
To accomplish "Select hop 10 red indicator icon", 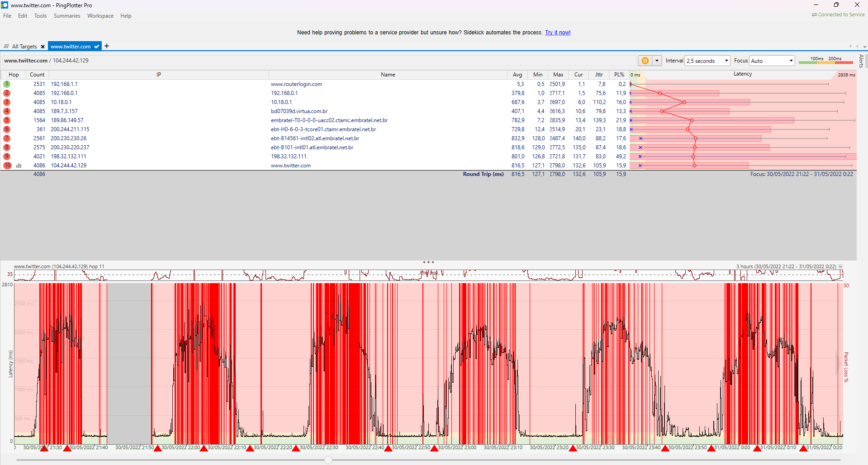I will 7,166.
